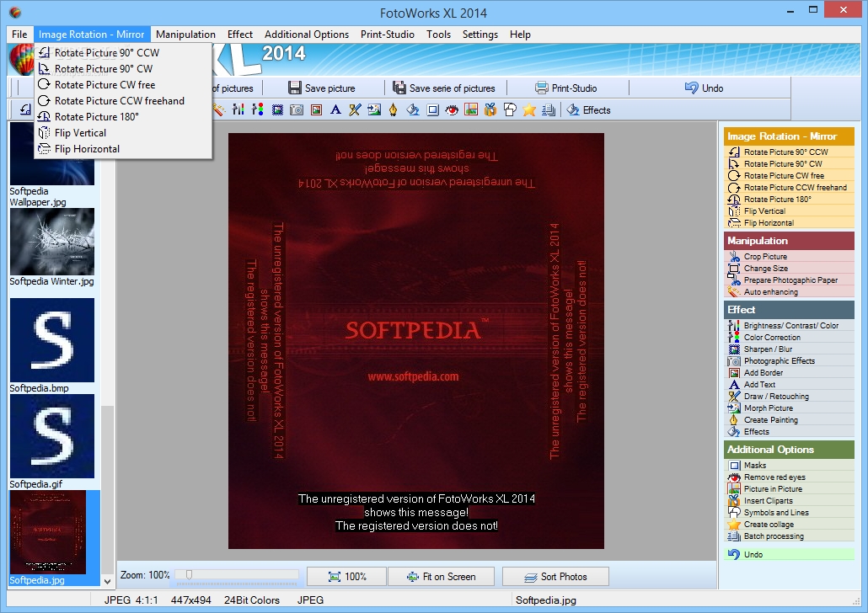Select Softpedia Wallpaper.jpg thumbnail
The height and width of the screenshot is (613, 868).
pos(52,154)
